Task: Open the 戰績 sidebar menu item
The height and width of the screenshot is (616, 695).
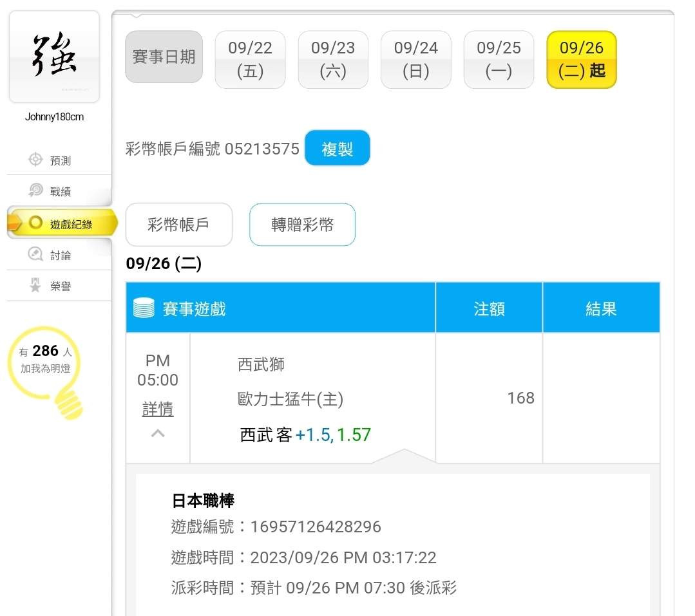Action: [59, 191]
